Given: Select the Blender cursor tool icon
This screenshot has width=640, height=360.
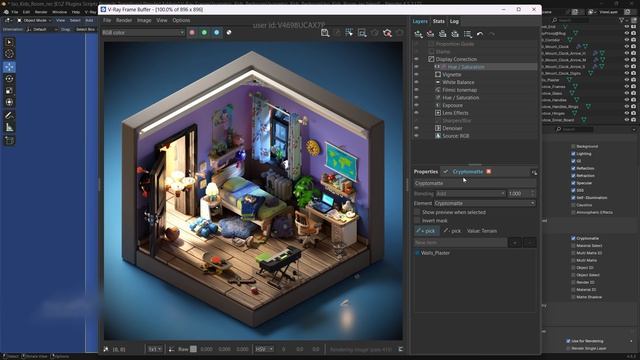Looking at the screenshot, I should [9, 54].
